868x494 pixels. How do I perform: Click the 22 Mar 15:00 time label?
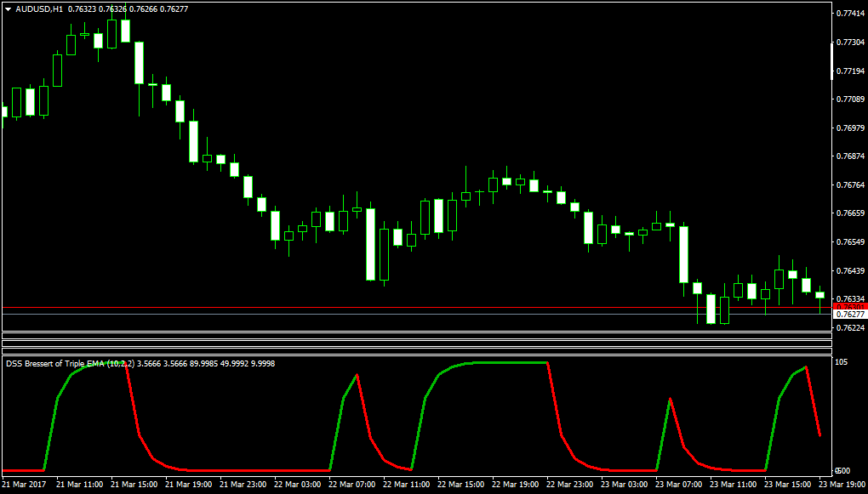tap(462, 484)
